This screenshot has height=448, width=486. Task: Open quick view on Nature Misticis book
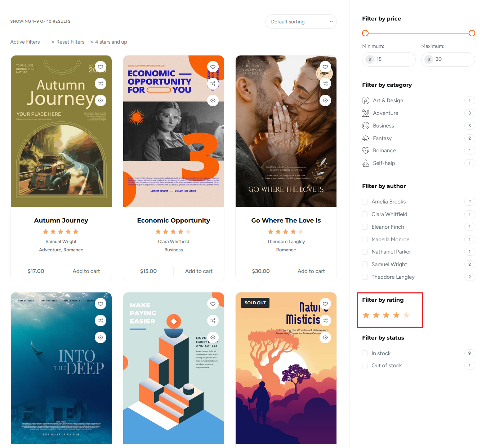pos(325,337)
